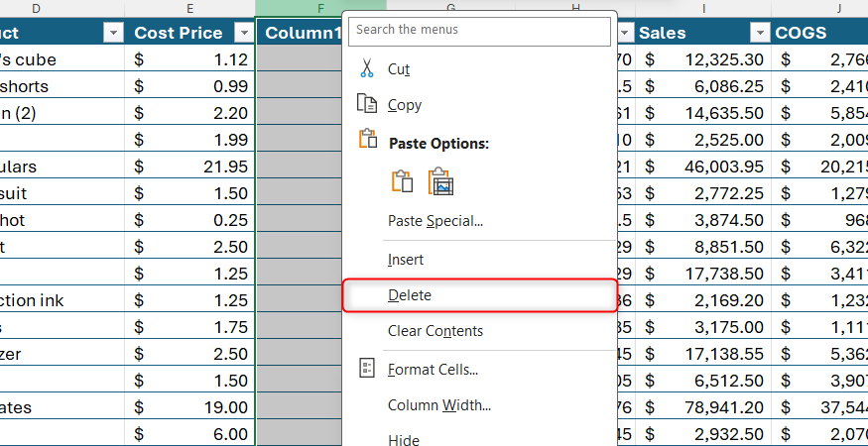This screenshot has height=446, width=868.
Task: Select column J header
Action: click(819, 8)
